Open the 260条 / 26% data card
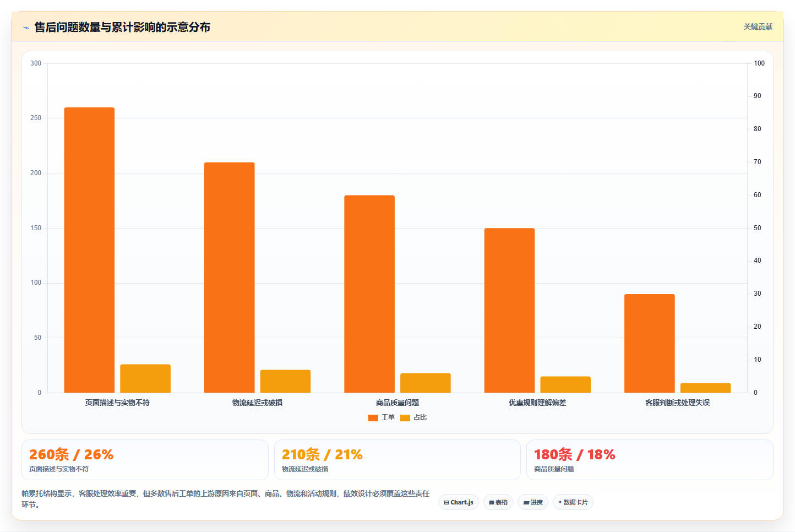The height and width of the screenshot is (532, 795). tap(145, 460)
